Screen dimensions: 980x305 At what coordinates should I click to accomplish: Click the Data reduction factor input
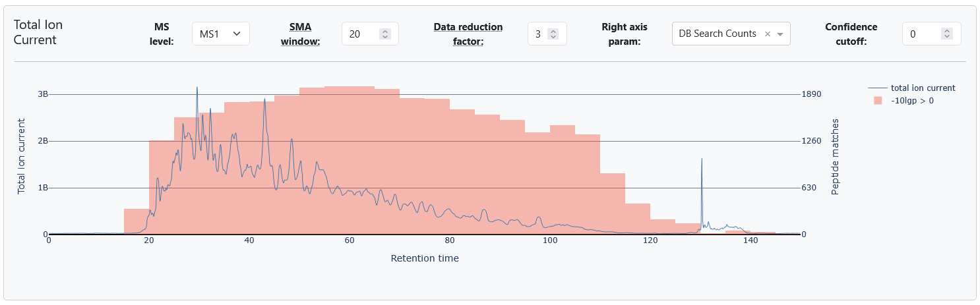pos(539,34)
